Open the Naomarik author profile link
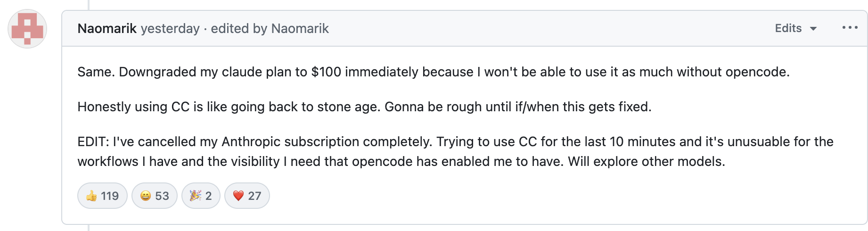 pos(107,29)
